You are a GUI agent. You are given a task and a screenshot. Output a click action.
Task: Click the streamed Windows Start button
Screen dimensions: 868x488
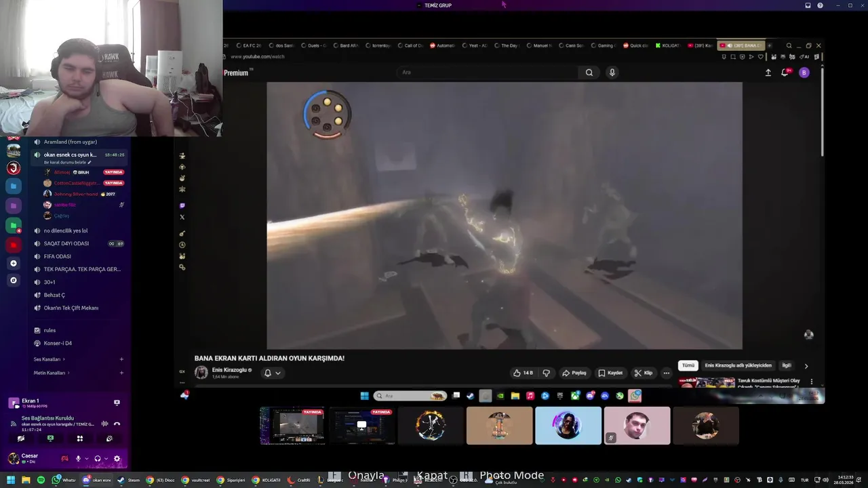click(x=364, y=396)
